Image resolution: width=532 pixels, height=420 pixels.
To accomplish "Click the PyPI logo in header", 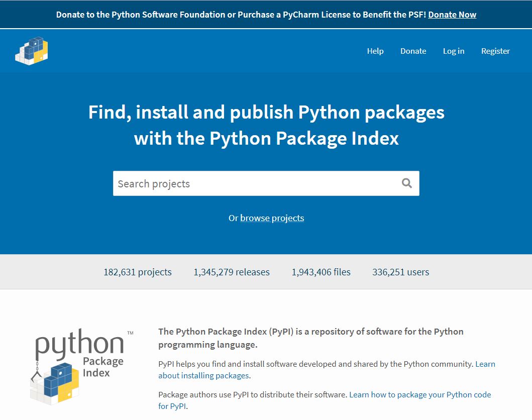I will coord(32,51).
